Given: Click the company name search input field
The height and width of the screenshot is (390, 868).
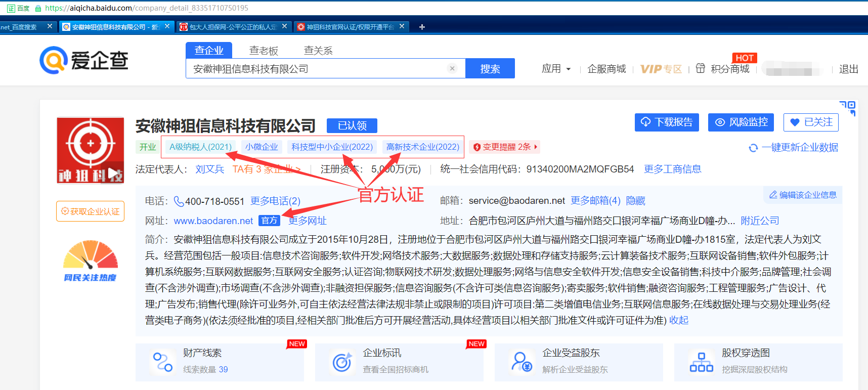Looking at the screenshot, I should [316, 69].
